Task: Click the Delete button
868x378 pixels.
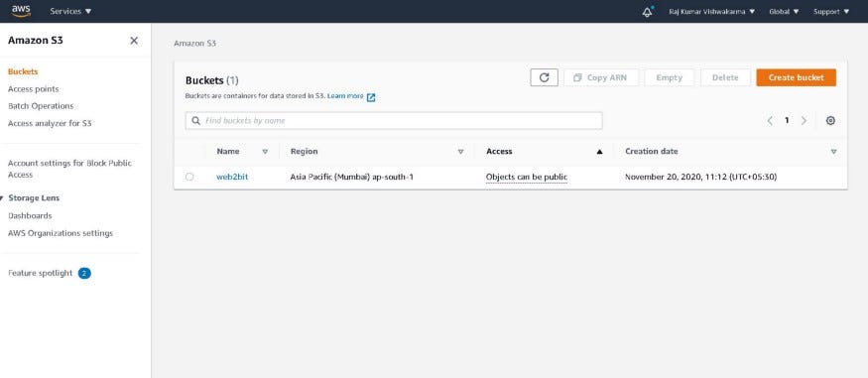Action: (725, 77)
